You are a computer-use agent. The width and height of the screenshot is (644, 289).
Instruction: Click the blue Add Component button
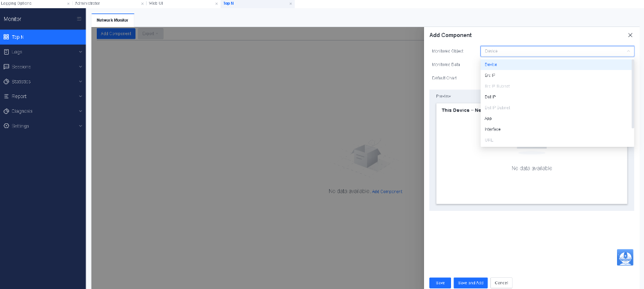(116, 33)
